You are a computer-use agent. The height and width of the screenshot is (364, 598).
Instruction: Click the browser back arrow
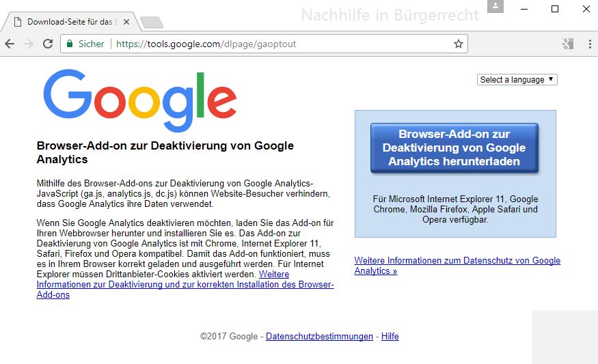pos(10,44)
